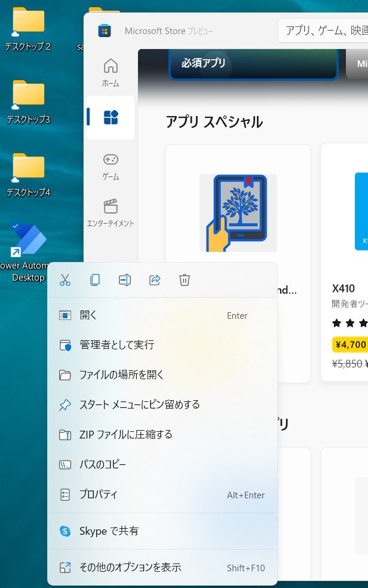
Task: Click the Store search box
Action: coord(323,31)
